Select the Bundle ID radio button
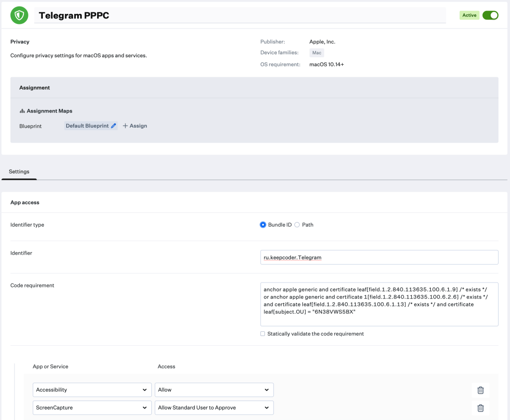The height and width of the screenshot is (420, 510). [263, 225]
